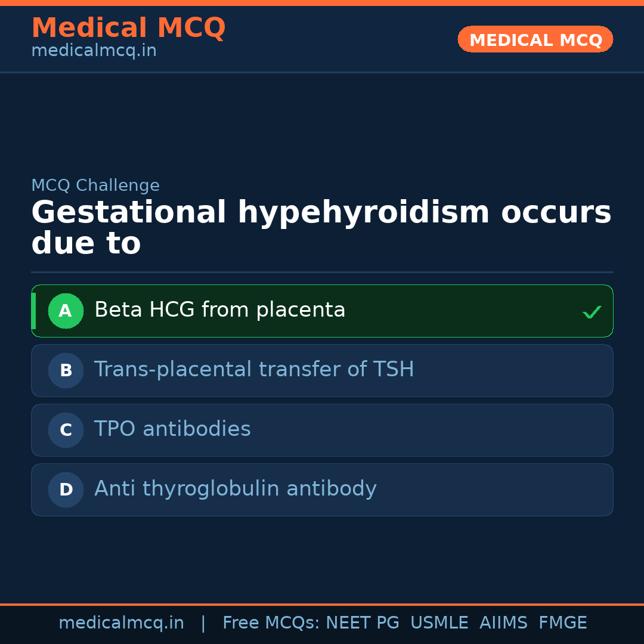
Task: Select "Anti thyroglobulin antibody" option
Action: click(236, 489)
